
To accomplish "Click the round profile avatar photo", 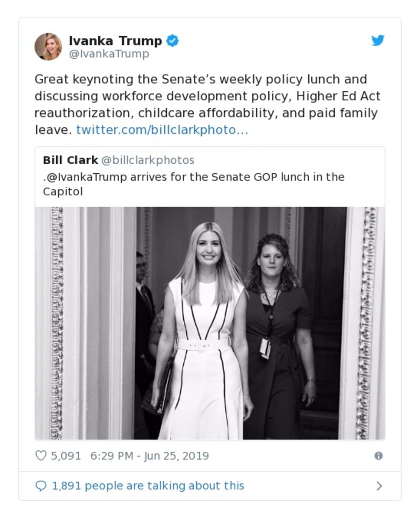I will 48,47.
